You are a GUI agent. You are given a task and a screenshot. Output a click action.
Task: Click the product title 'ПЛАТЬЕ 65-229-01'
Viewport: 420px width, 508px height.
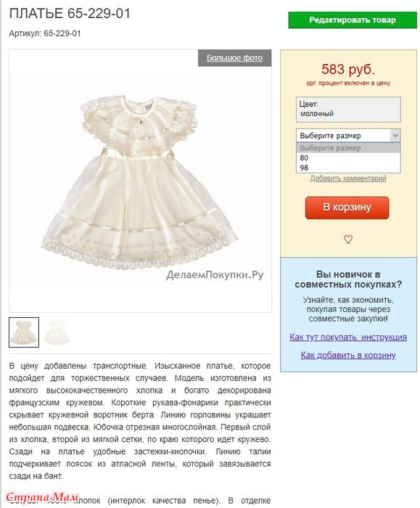tap(70, 14)
